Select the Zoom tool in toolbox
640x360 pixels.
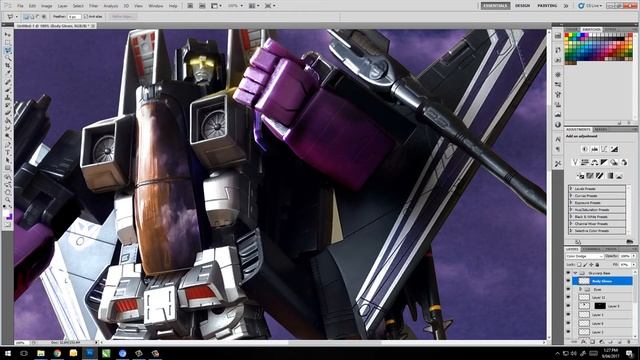click(8, 200)
